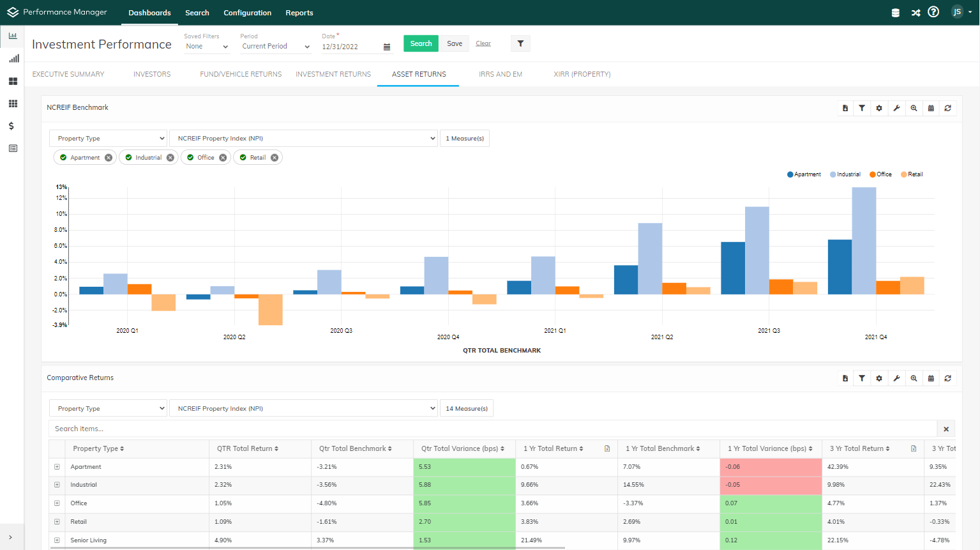980x550 pixels.
Task: Click the Performance Manager logo
Action: (57, 12)
